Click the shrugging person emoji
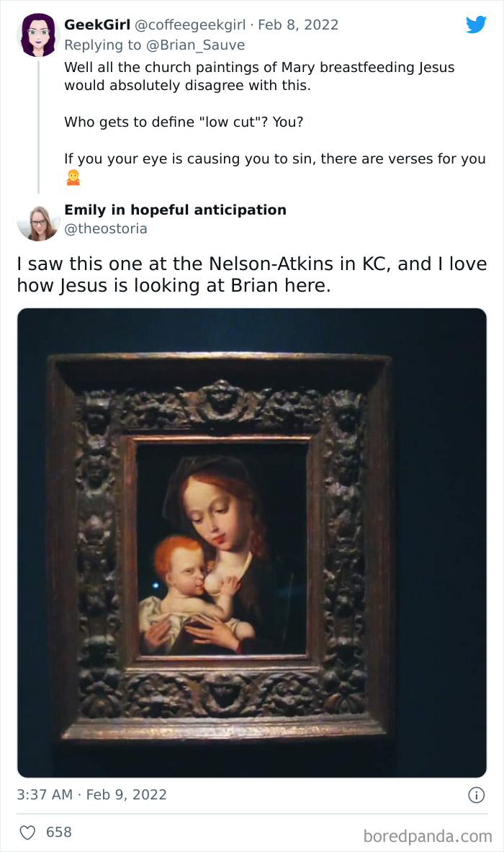 click(x=73, y=177)
